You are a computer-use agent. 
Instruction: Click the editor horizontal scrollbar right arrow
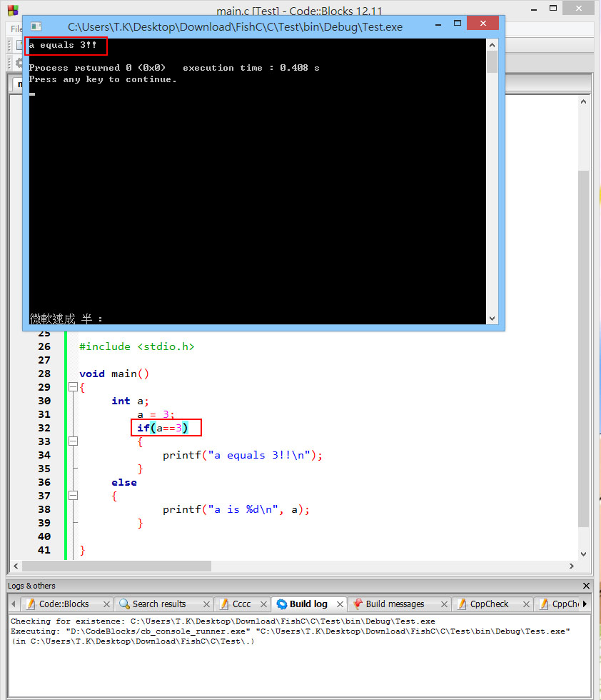(x=572, y=566)
